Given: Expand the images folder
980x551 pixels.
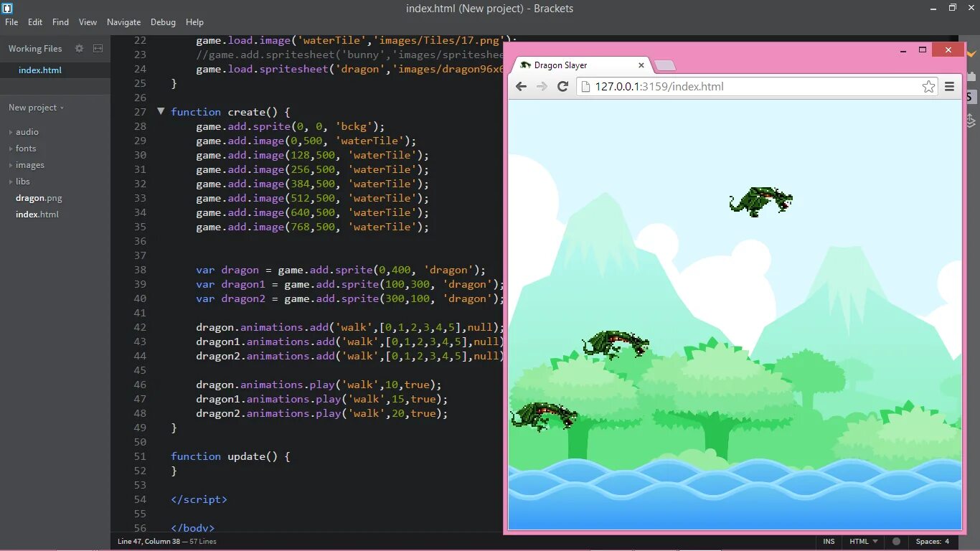Looking at the screenshot, I should [x=30, y=165].
